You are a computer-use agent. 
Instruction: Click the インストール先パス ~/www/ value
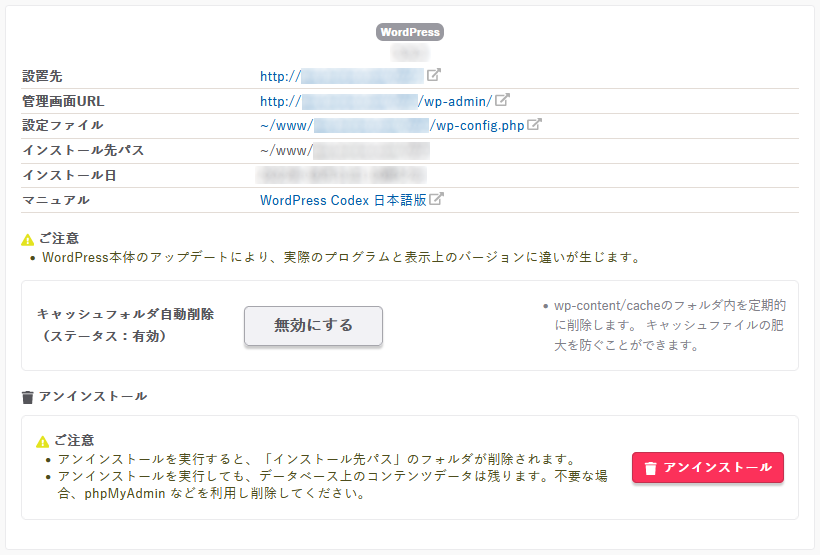[x=344, y=151]
